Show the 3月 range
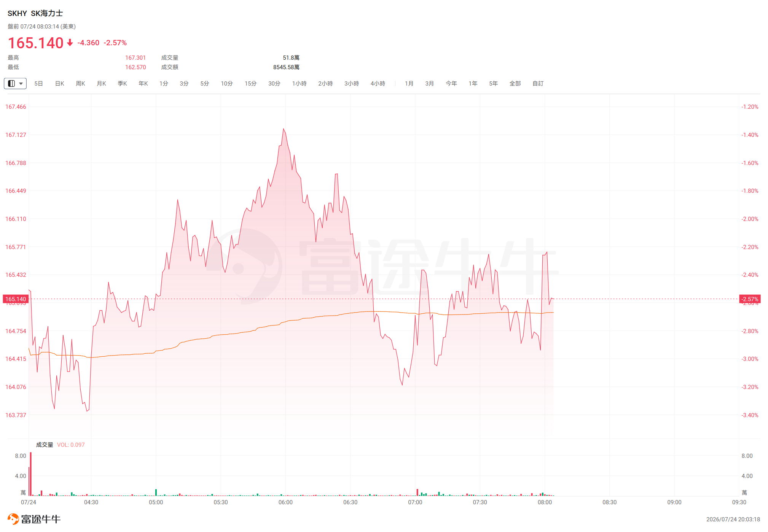Screen dimensions: 768x532 [430, 83]
